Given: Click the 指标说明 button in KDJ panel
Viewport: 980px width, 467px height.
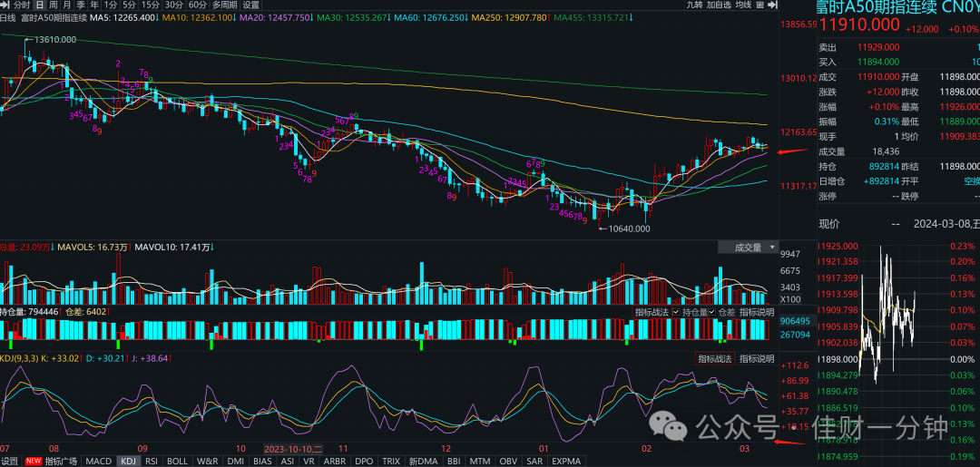Looking at the screenshot, I should tap(757, 359).
